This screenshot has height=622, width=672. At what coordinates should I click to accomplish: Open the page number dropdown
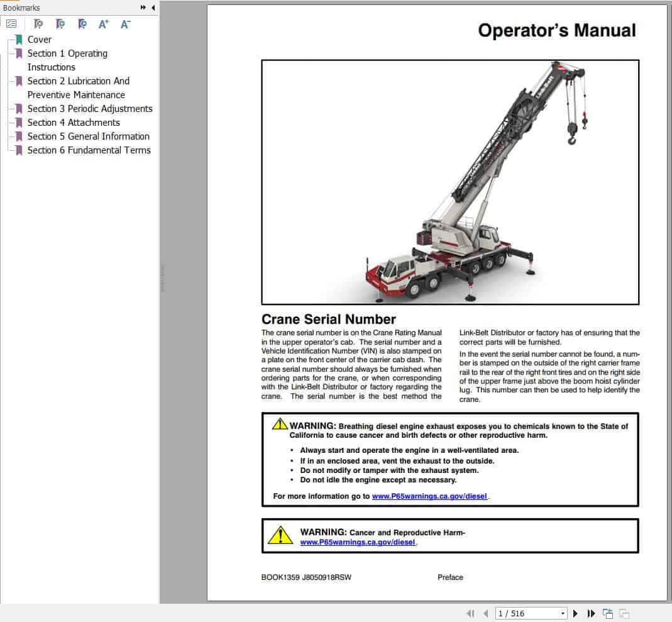tap(563, 613)
